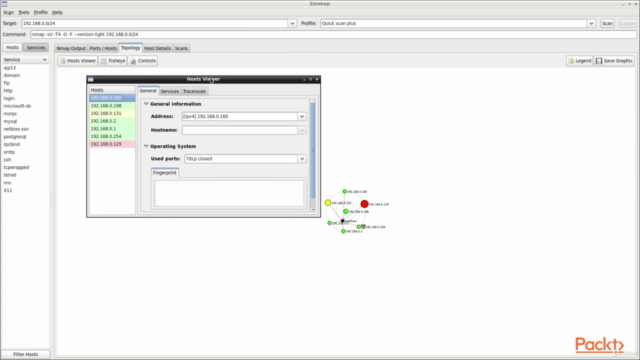Open the Tools menu
640x360 pixels.
tap(24, 12)
